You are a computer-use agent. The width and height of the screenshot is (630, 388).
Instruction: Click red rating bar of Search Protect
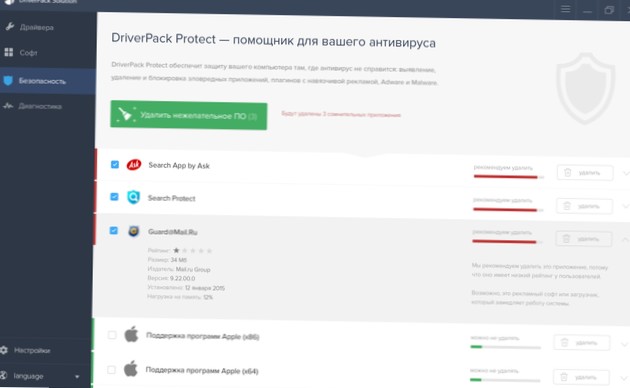(508, 210)
